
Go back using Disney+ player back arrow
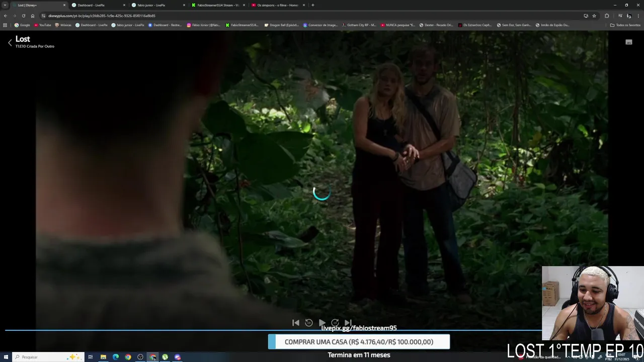click(10, 43)
